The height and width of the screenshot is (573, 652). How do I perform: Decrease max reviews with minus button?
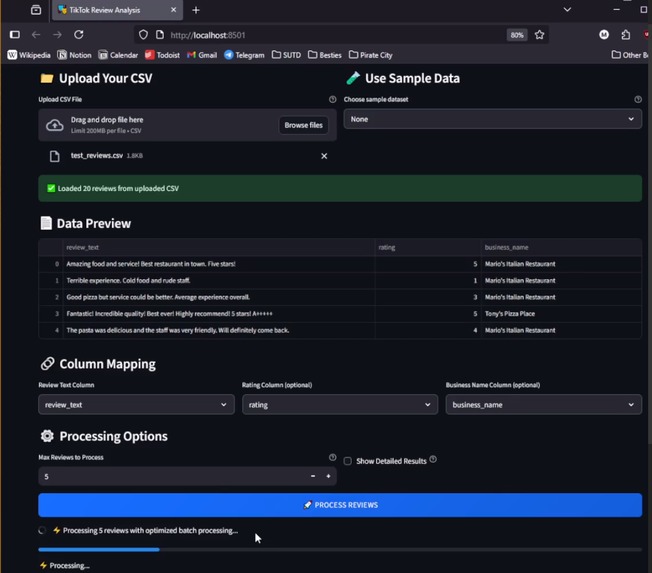click(313, 476)
